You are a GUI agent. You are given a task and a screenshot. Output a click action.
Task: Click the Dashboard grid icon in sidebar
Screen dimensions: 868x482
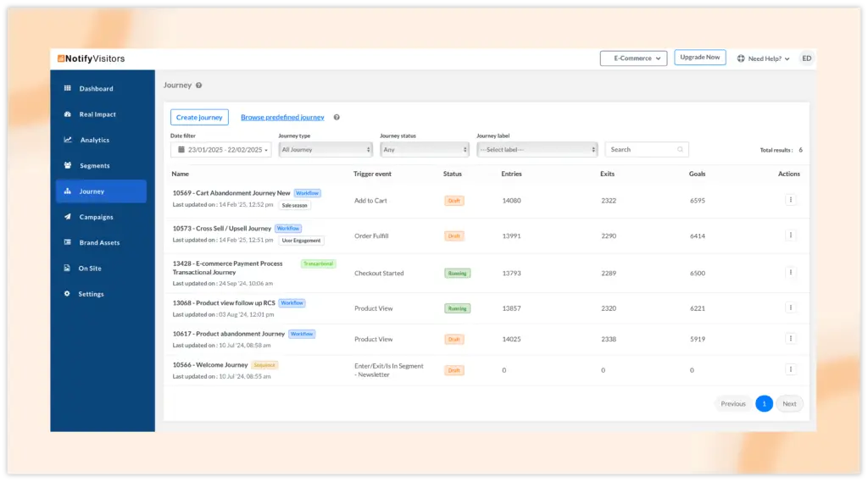pyautogui.click(x=68, y=88)
